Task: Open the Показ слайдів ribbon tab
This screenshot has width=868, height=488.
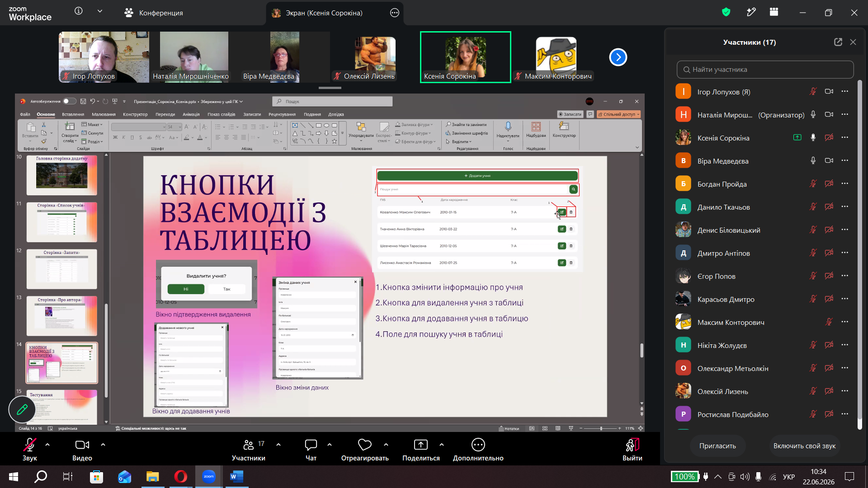Action: click(x=222, y=114)
